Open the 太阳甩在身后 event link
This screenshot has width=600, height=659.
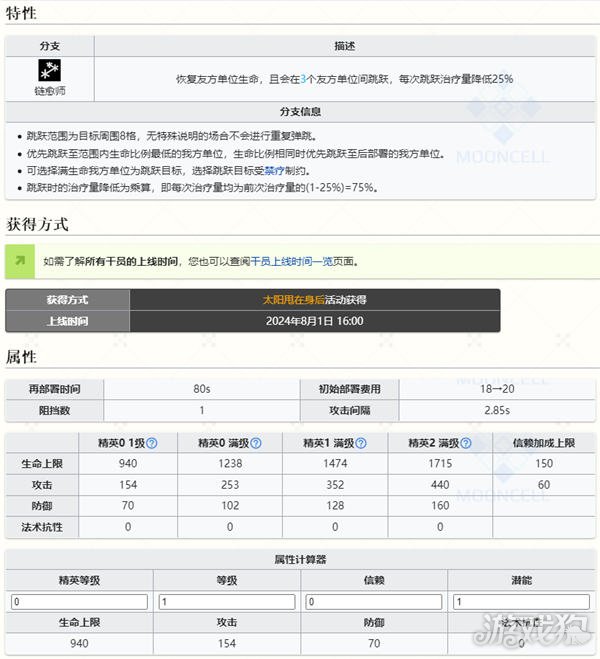pyautogui.click(x=294, y=300)
